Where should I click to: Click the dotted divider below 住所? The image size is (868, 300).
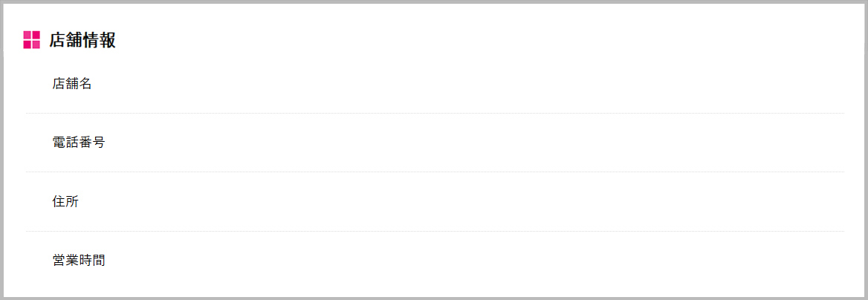click(435, 231)
